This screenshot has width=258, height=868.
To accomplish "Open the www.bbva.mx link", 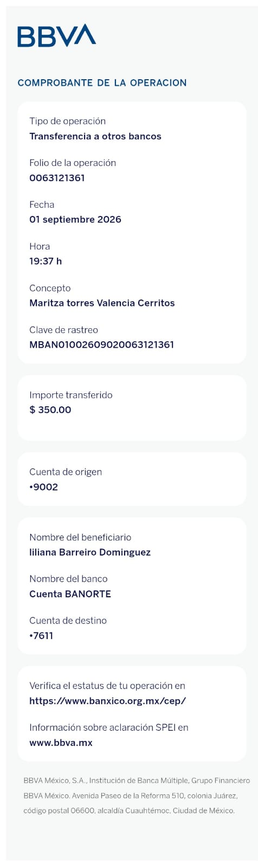I will pyautogui.click(x=61, y=743).
